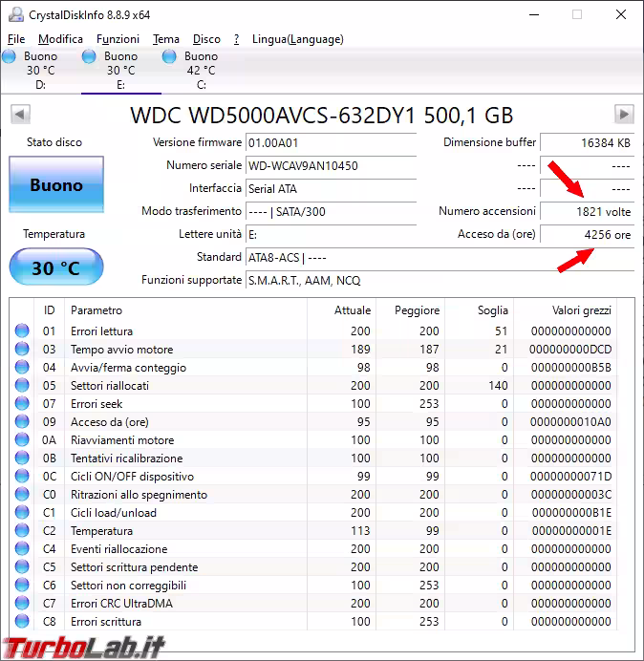Click the 30 °C temperature button
Viewport: 644px width, 661px height.
pos(55,267)
